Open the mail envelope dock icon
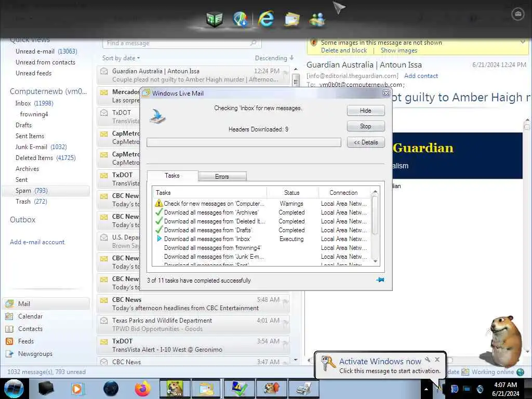Viewport: 532px width, 399px height. click(291, 19)
